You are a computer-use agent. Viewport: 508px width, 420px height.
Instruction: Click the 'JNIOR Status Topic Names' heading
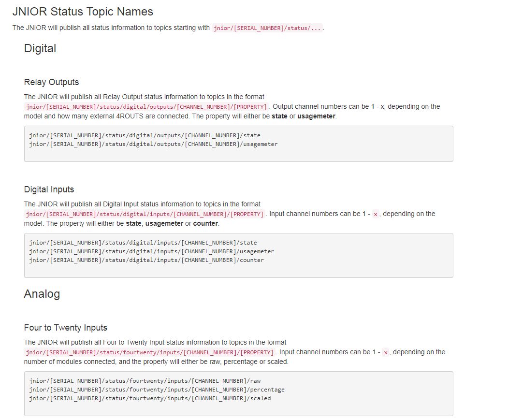83,12
